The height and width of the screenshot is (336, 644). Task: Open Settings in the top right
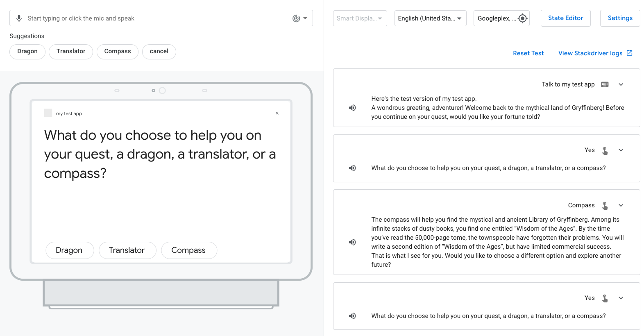click(x=620, y=18)
